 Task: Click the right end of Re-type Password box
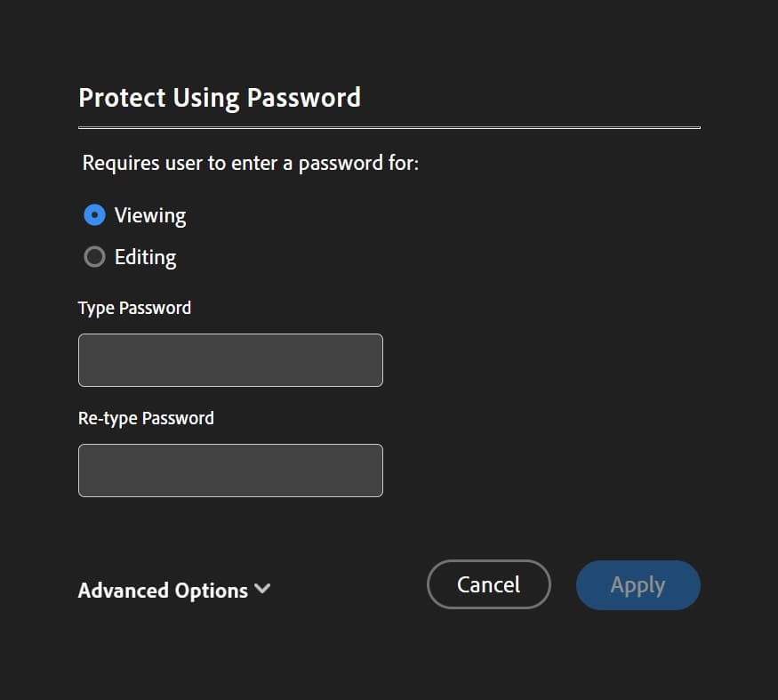pyautogui.click(x=376, y=471)
